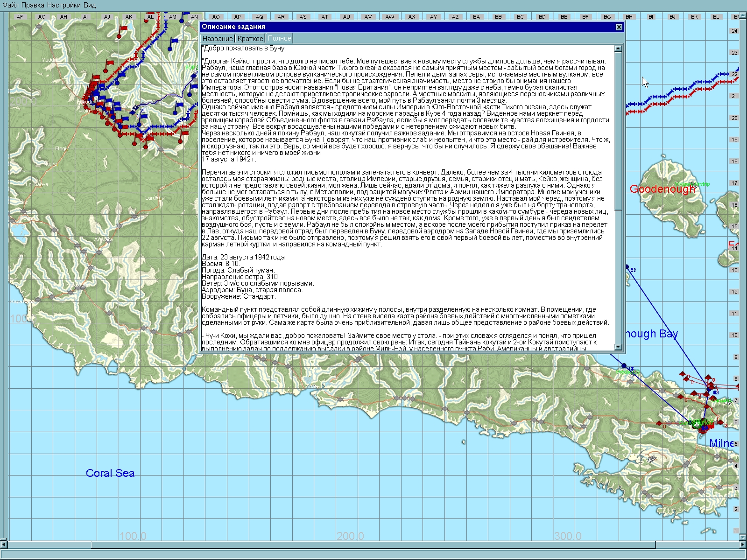Click the map's horizontal scrollbar right arrow
Viewport: 747px width, 560px height.
(x=743, y=545)
